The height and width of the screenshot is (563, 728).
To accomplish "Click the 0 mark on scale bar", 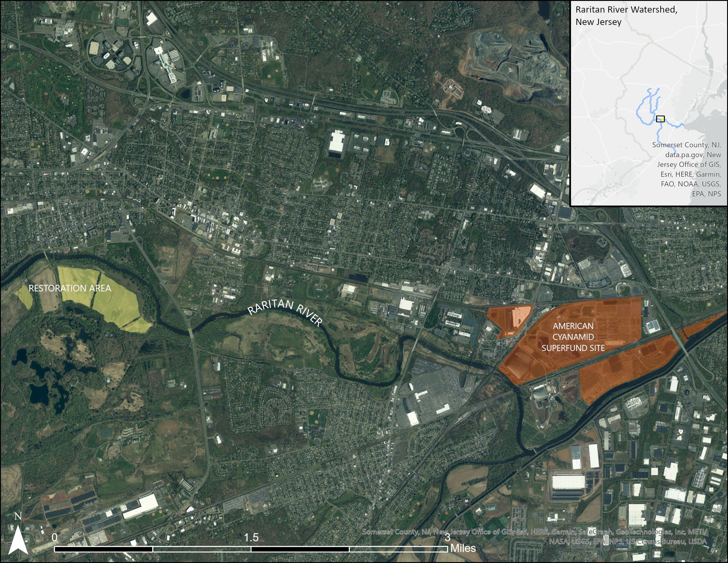I will (x=55, y=537).
